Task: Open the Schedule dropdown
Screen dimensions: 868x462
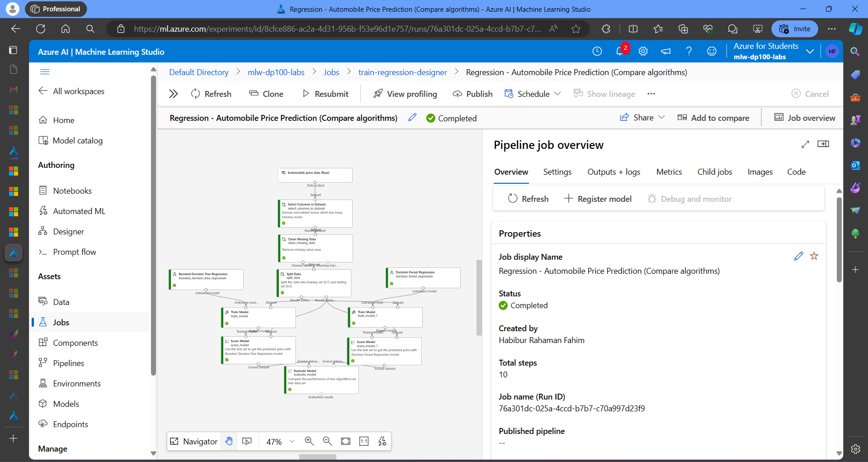Action: (533, 94)
